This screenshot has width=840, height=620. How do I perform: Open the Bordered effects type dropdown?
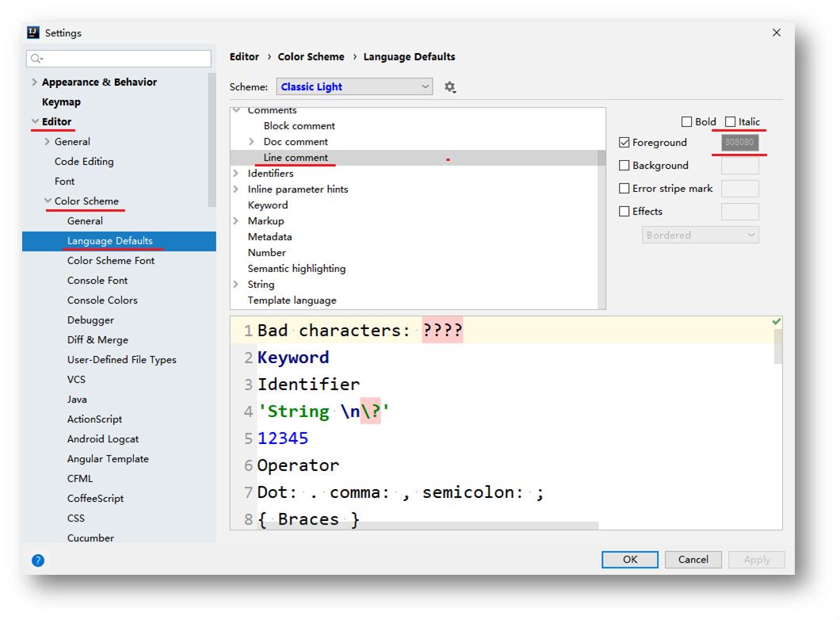pos(701,235)
